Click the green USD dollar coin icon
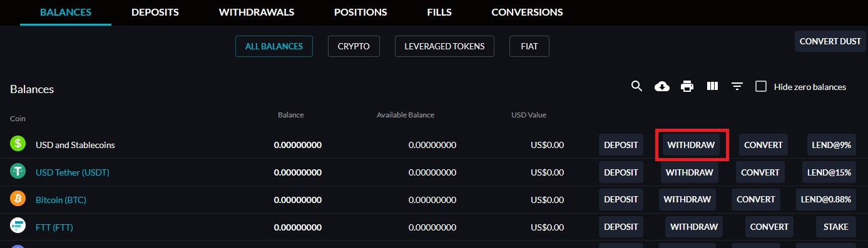Image resolution: width=868 pixels, height=248 pixels. click(18, 144)
